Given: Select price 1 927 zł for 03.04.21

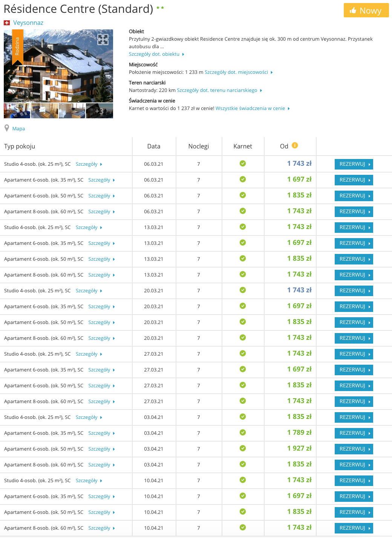Looking at the screenshot, I should [x=299, y=448].
